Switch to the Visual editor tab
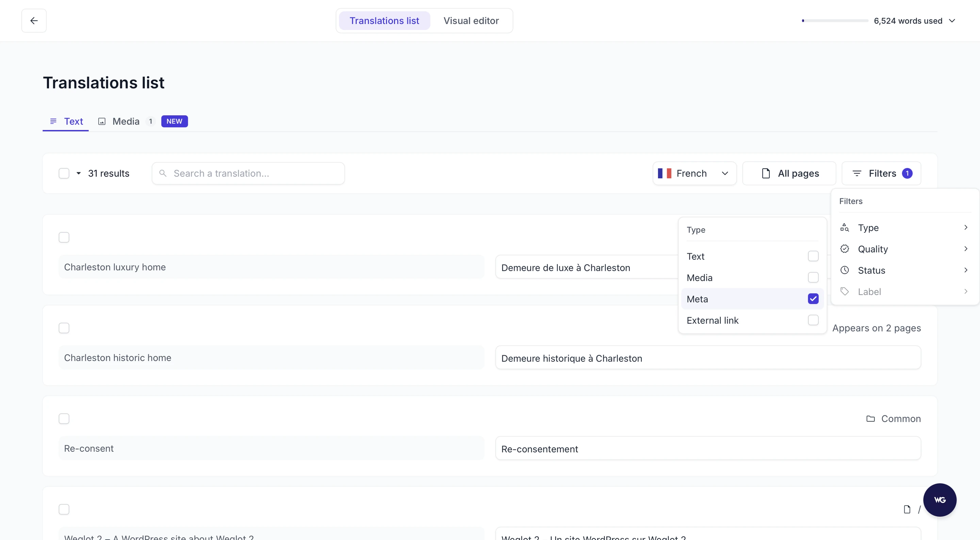The height and width of the screenshot is (540, 980). pos(471,20)
